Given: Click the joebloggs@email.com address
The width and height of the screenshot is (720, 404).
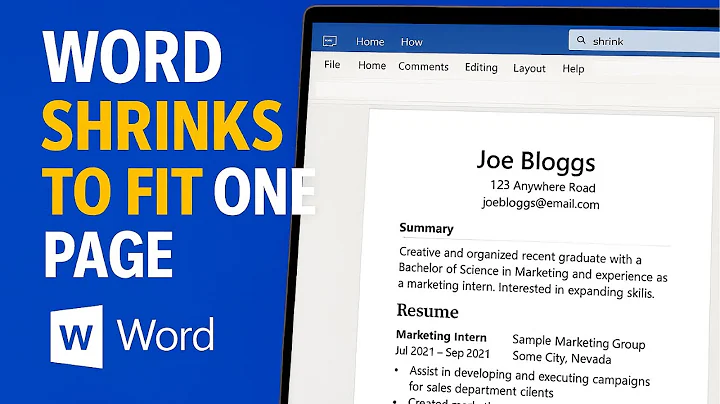Looking at the screenshot, I should 541,203.
